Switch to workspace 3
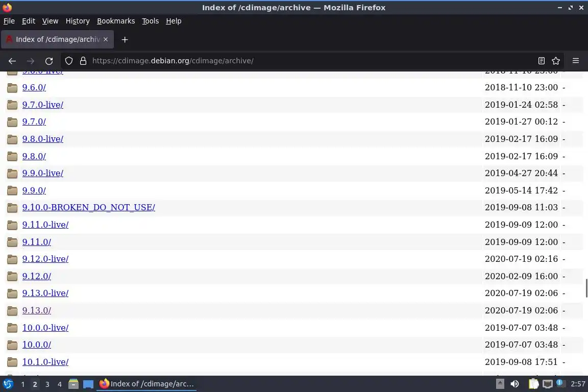The height and width of the screenshot is (392, 588). pos(47,384)
